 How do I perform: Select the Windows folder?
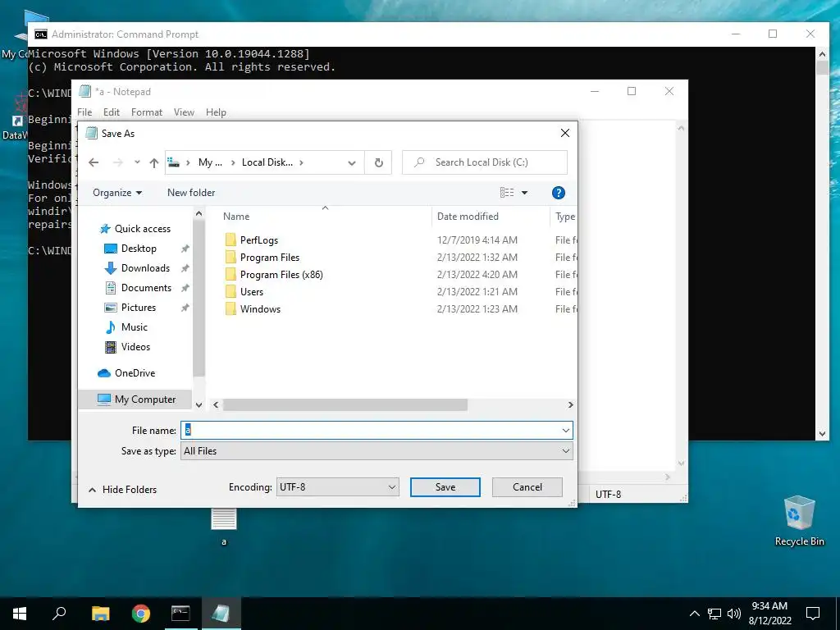point(260,308)
